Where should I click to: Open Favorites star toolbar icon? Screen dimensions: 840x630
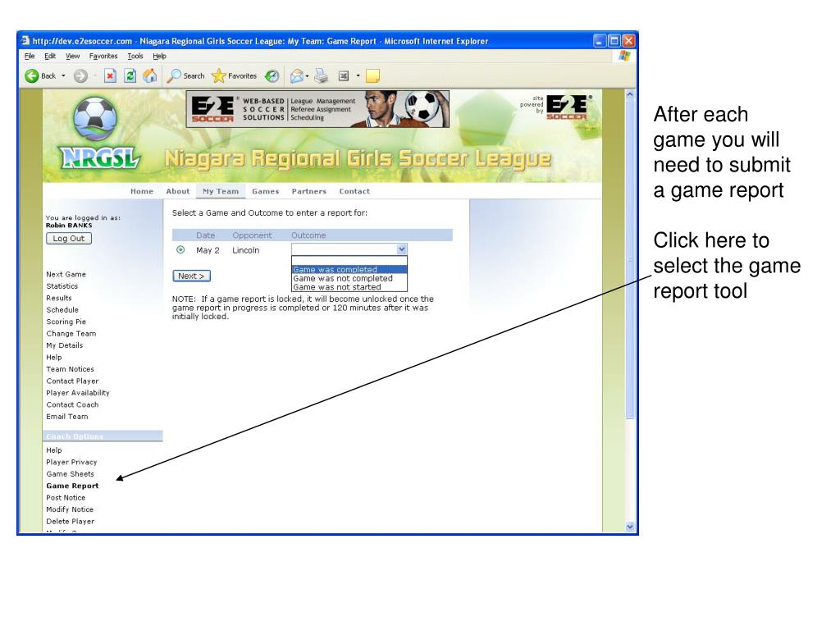[x=234, y=76]
